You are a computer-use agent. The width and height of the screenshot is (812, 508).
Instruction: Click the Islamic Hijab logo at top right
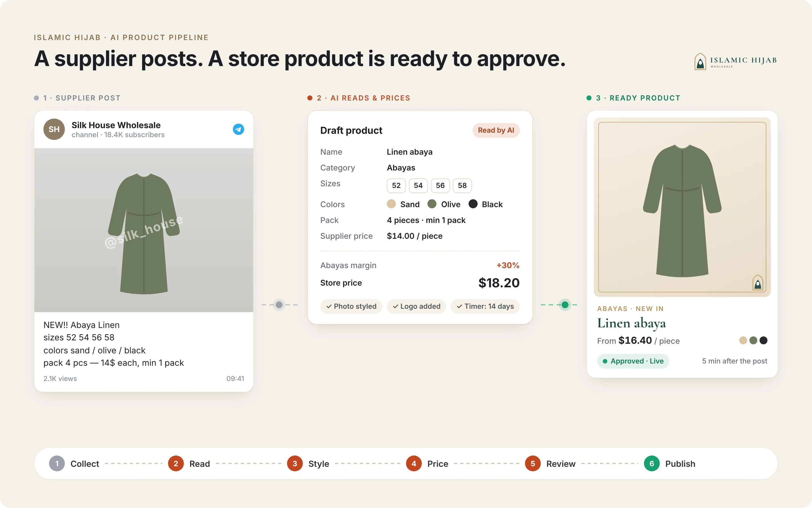[735, 61]
